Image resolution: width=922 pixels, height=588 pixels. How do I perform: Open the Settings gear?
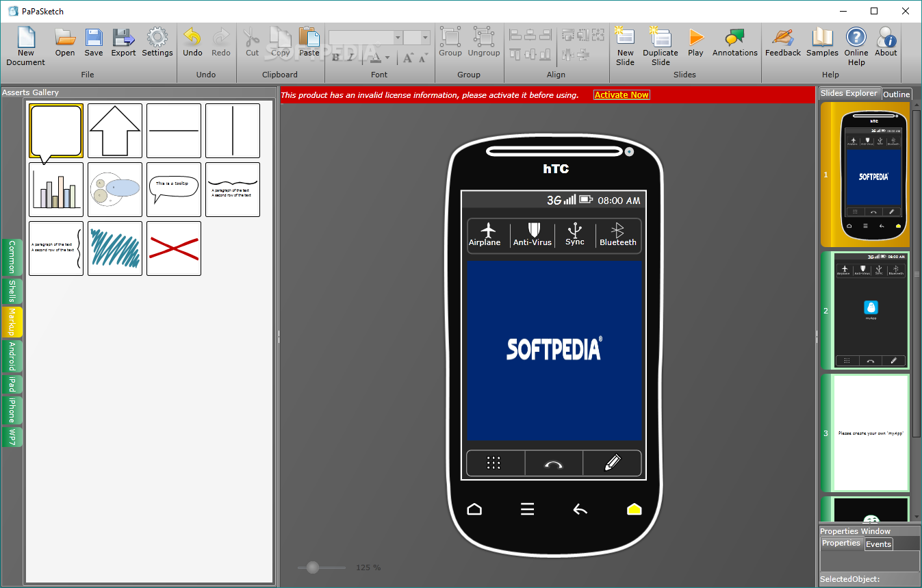(x=157, y=42)
